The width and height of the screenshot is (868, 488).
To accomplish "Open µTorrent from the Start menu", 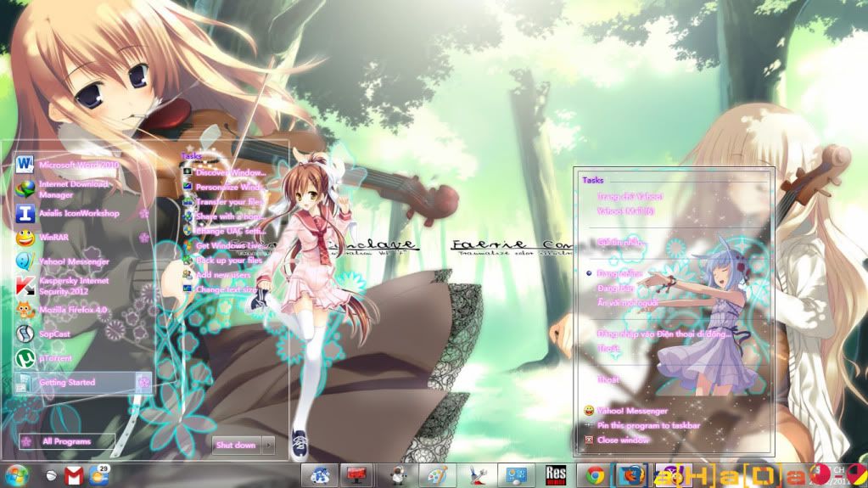I will (54, 358).
